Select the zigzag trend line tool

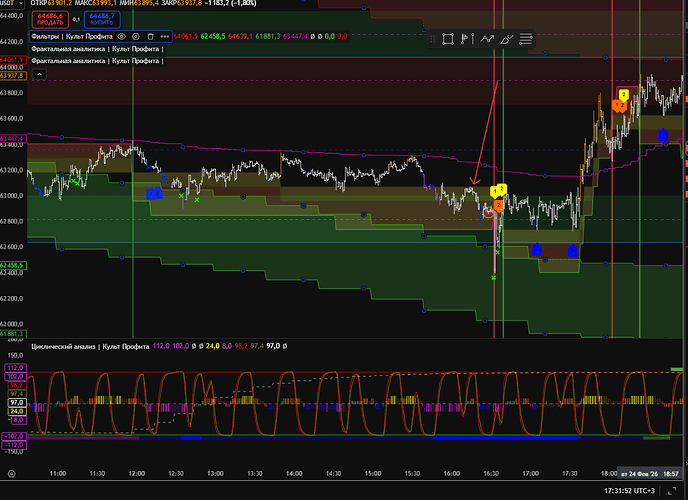(x=487, y=39)
